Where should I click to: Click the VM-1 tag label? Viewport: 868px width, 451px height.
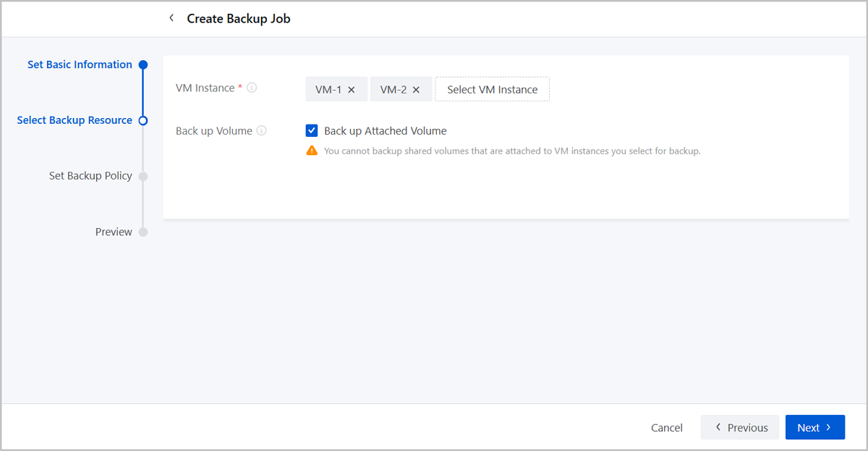328,90
